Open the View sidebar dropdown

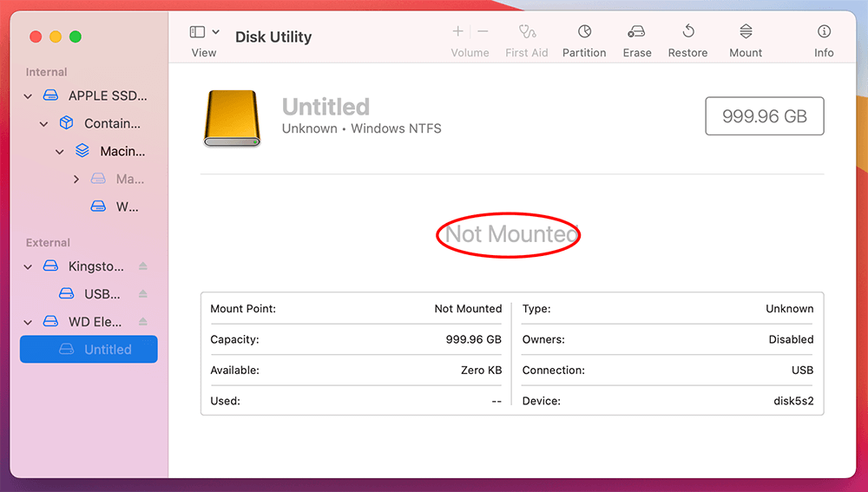coord(204,32)
